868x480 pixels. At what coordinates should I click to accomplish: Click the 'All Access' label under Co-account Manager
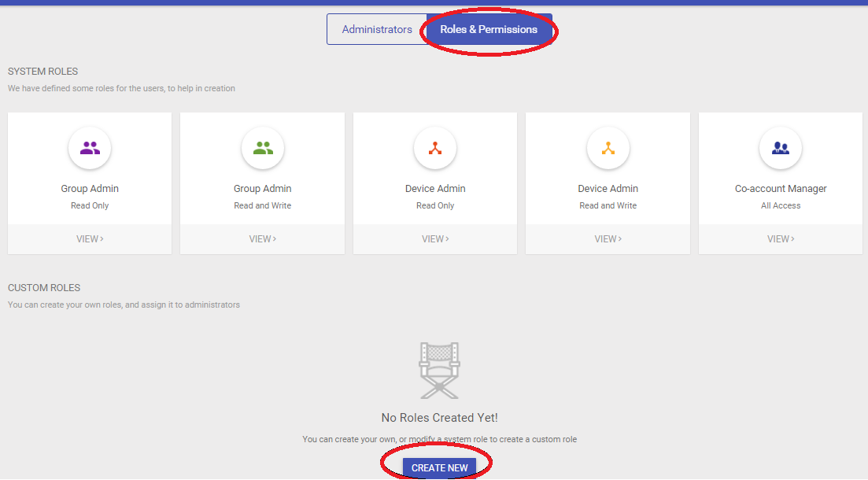781,205
